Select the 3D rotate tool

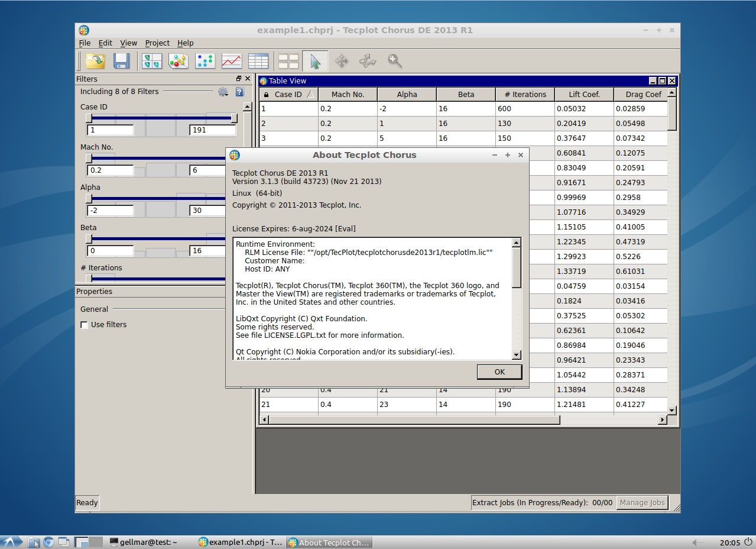point(368,61)
